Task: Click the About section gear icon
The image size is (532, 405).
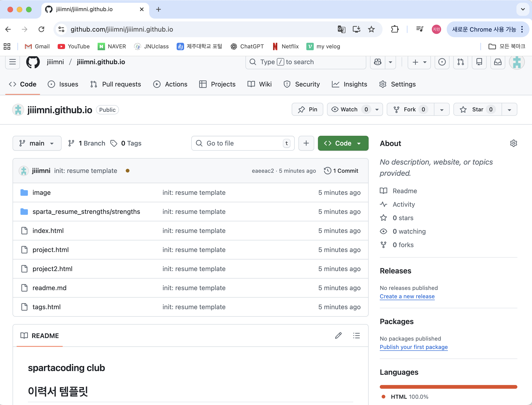Action: tap(513, 143)
